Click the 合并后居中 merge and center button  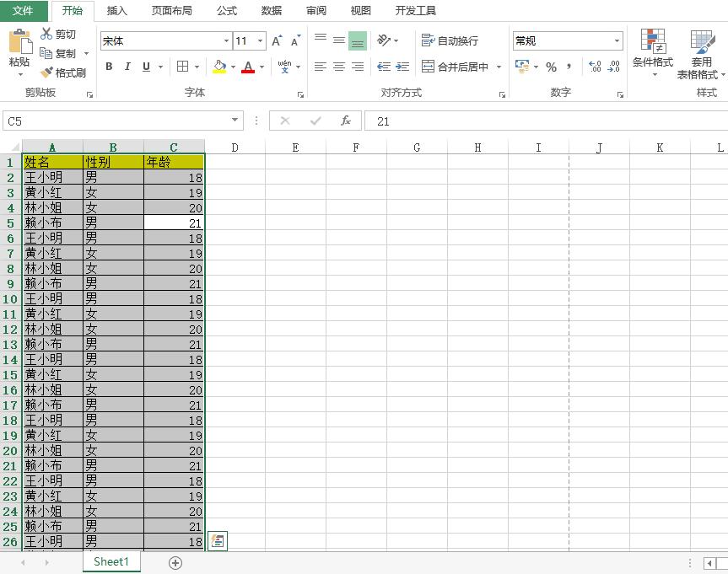tap(455, 67)
